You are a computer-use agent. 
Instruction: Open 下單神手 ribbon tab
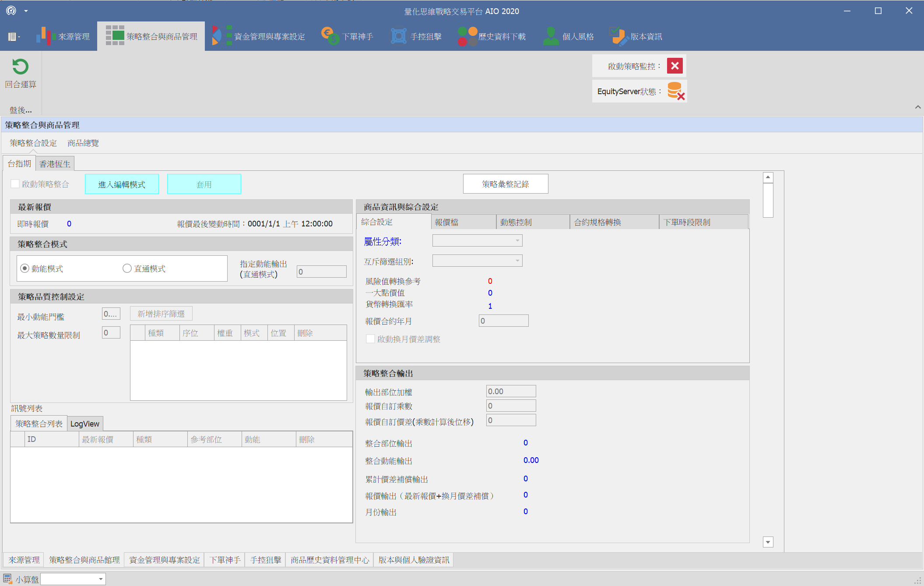[347, 36]
